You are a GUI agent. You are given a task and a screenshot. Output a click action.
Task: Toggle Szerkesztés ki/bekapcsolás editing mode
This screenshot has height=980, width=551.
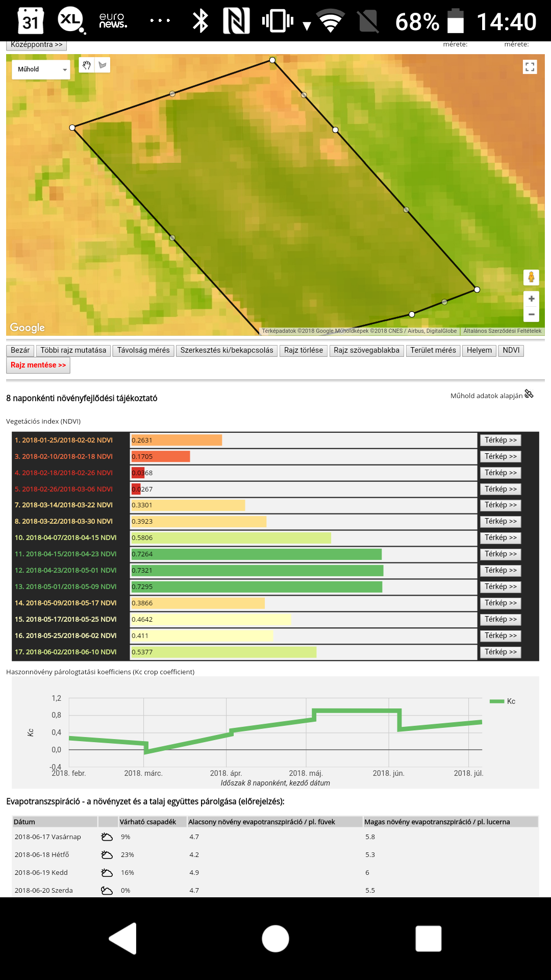point(227,350)
